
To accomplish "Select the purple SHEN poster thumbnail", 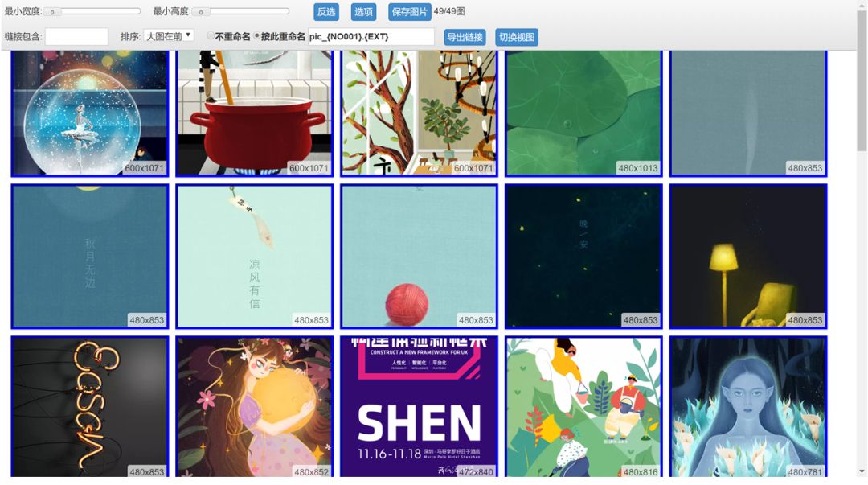I will pos(419,407).
